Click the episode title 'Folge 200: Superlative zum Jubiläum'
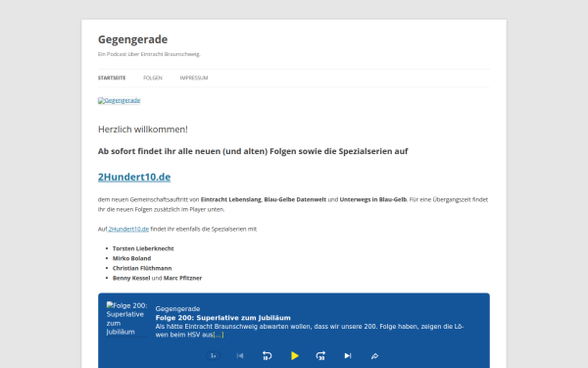Image resolution: width=588 pixels, height=368 pixels. [223, 318]
